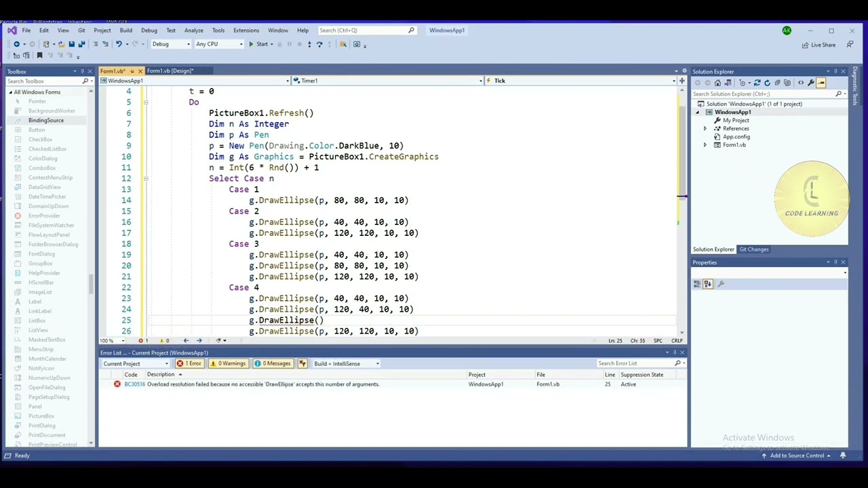This screenshot has height=488, width=868.
Task: Open the Debug menu
Action: point(149,30)
